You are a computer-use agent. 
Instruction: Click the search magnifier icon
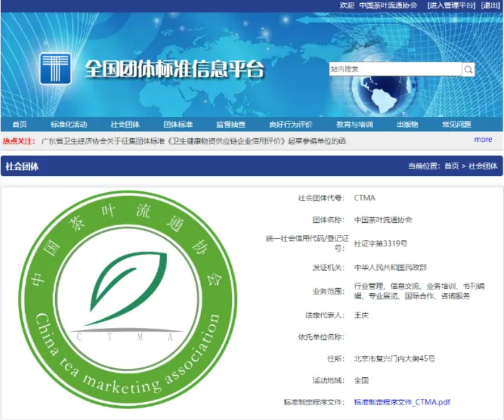point(468,69)
